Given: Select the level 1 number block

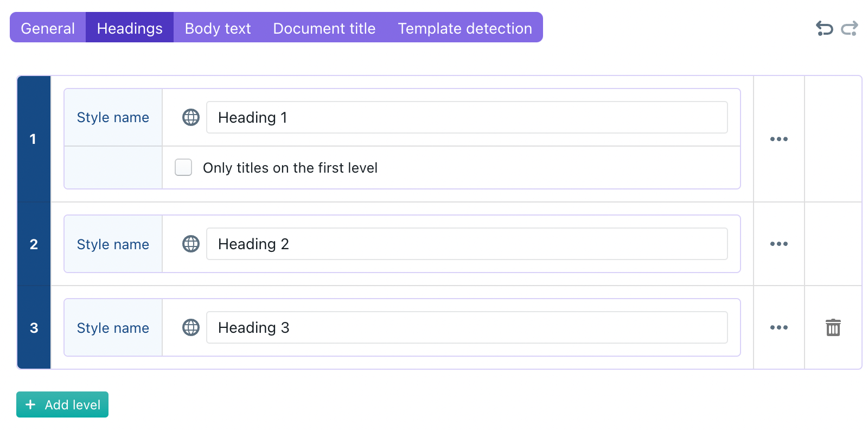Looking at the screenshot, I should point(34,139).
